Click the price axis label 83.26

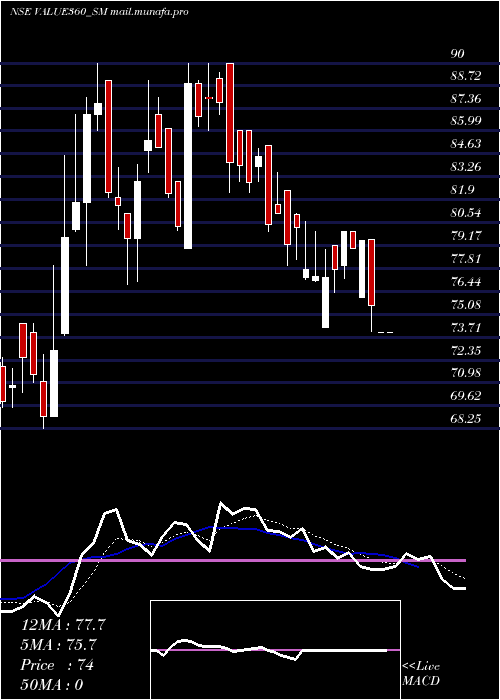[x=466, y=167]
